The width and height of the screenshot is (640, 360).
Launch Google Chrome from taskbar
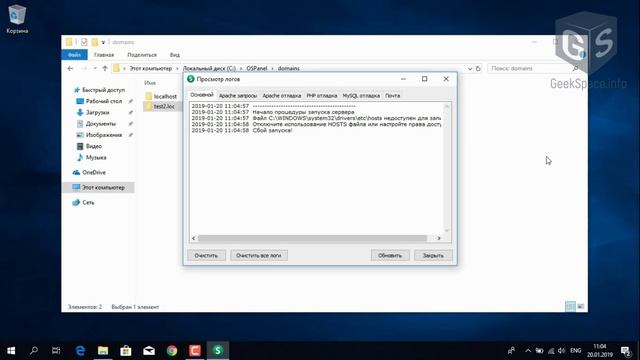coord(172,351)
